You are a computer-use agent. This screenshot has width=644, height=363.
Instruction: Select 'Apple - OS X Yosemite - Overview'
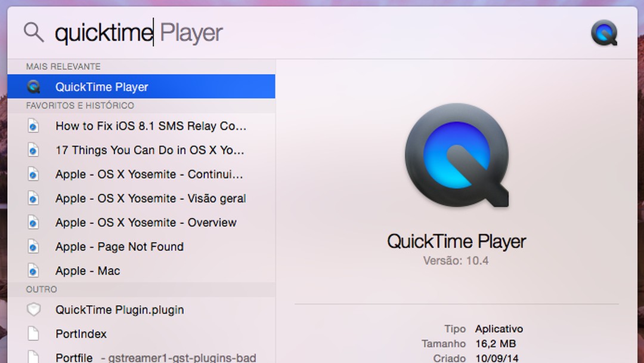[145, 222]
